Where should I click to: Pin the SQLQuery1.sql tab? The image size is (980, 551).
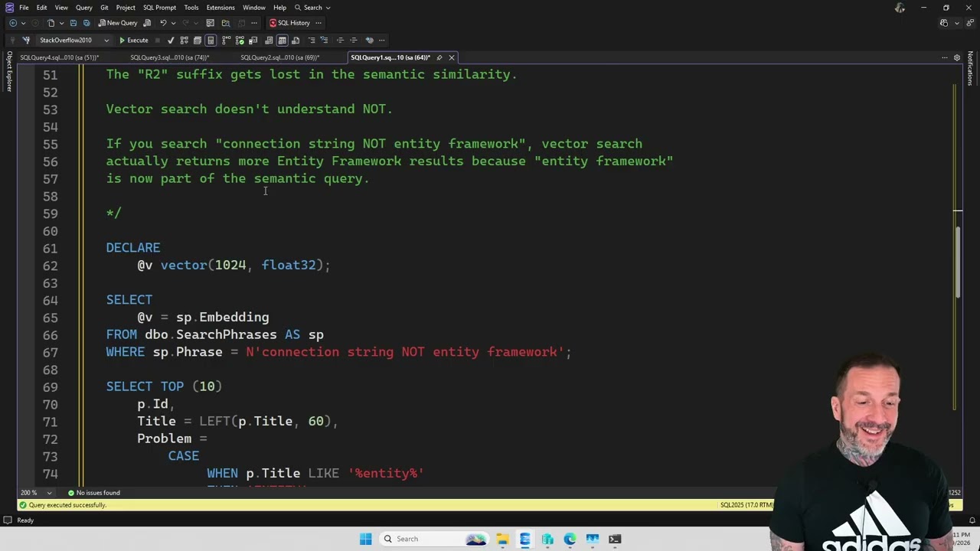439,57
